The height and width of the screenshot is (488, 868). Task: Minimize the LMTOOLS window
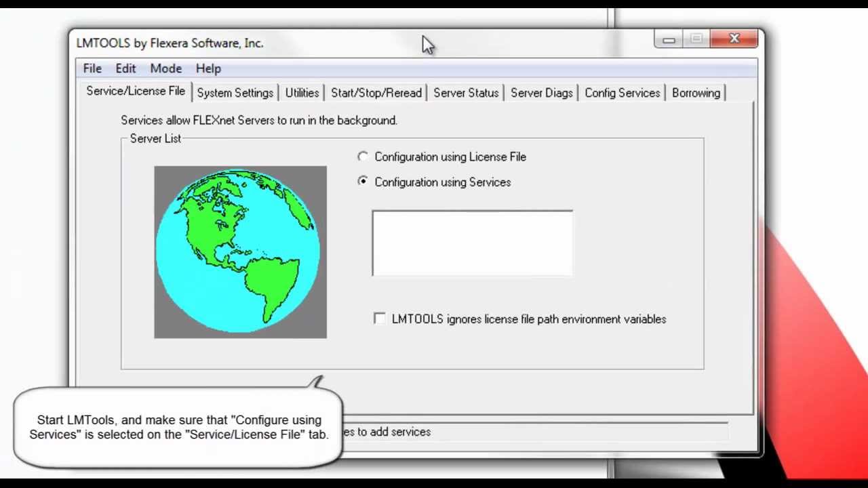[669, 39]
